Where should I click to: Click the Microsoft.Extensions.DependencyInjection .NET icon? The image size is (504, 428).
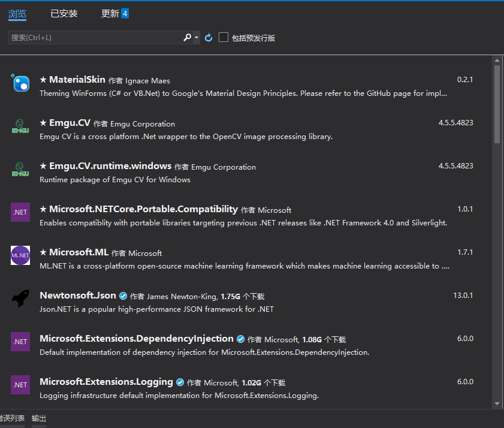click(x=20, y=342)
